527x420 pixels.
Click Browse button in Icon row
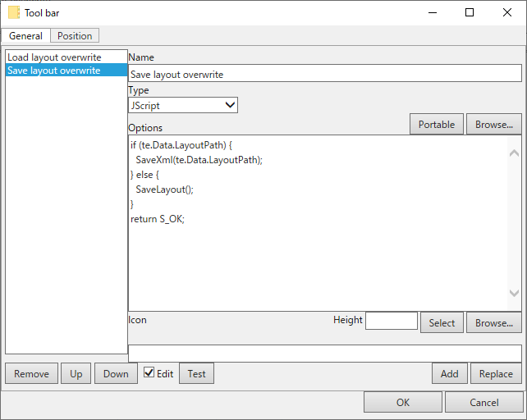click(x=493, y=322)
